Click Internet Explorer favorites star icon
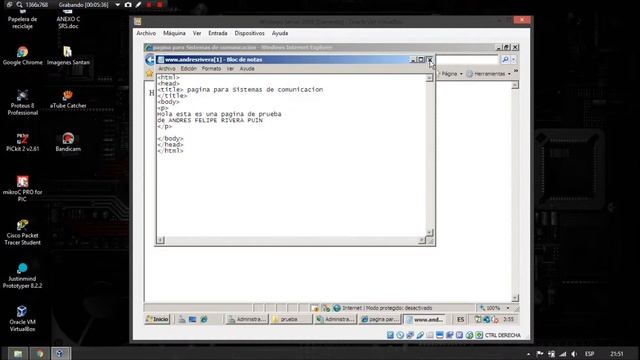Image resolution: width=640 pixels, height=360 pixels. click(x=149, y=73)
